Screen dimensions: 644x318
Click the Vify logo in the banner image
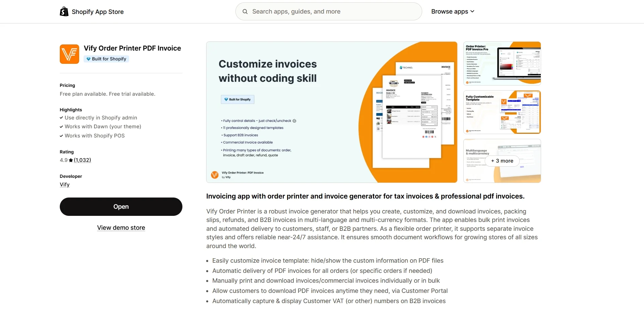point(214,174)
